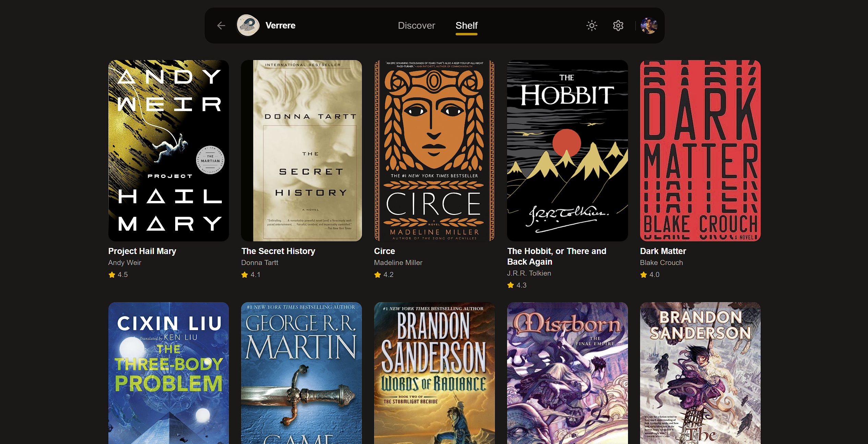868x444 pixels.
Task: Click The Secret History title
Action: pos(278,251)
